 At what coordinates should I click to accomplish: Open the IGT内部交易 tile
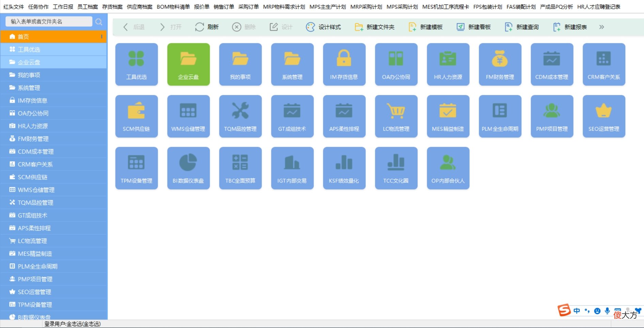292,168
